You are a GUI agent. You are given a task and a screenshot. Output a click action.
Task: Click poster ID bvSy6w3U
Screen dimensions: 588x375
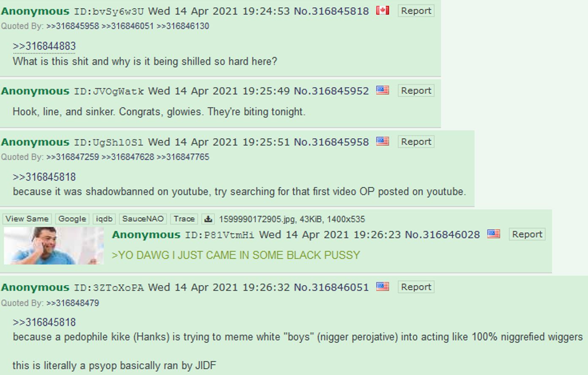point(109,11)
